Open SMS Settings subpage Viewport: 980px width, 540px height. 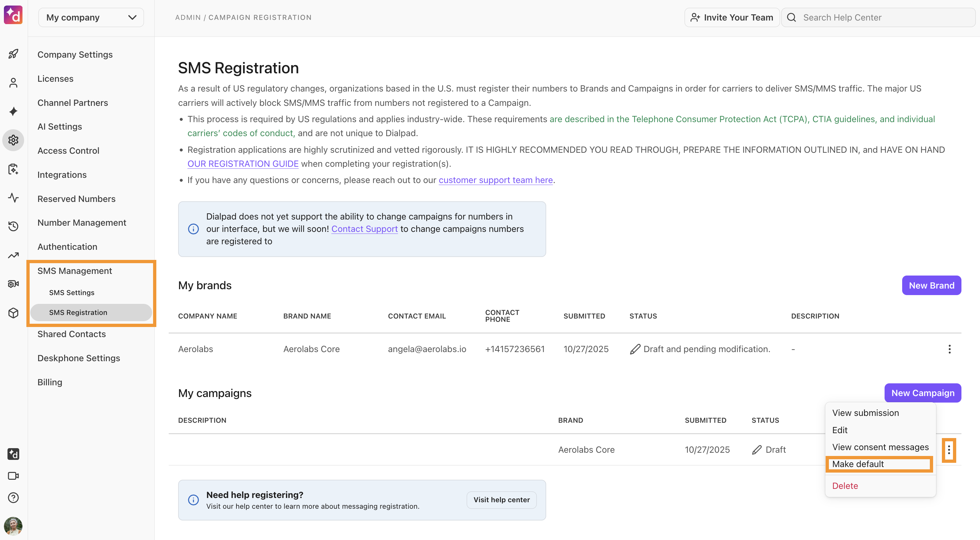72,293
